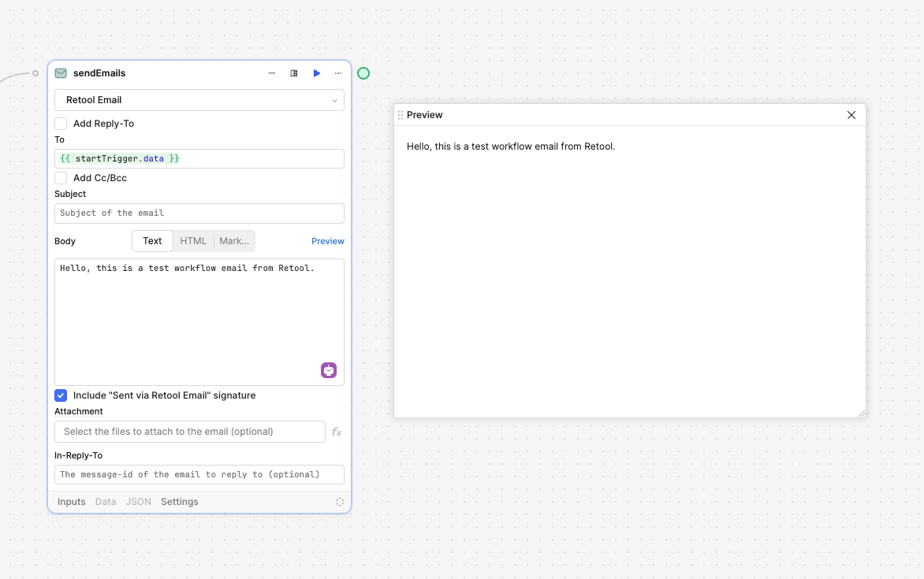The height and width of the screenshot is (579, 924).
Task: Switch body format to HTML
Action: click(x=193, y=241)
